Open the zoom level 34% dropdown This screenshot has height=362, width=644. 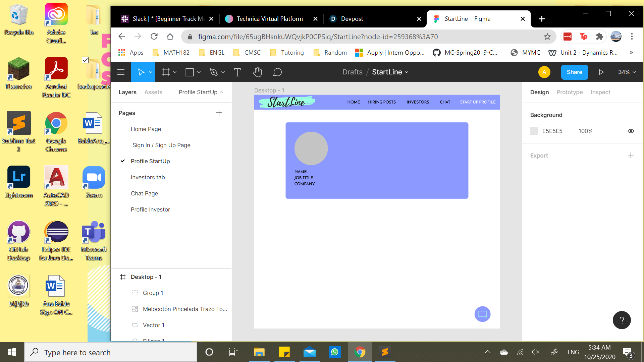(x=627, y=72)
